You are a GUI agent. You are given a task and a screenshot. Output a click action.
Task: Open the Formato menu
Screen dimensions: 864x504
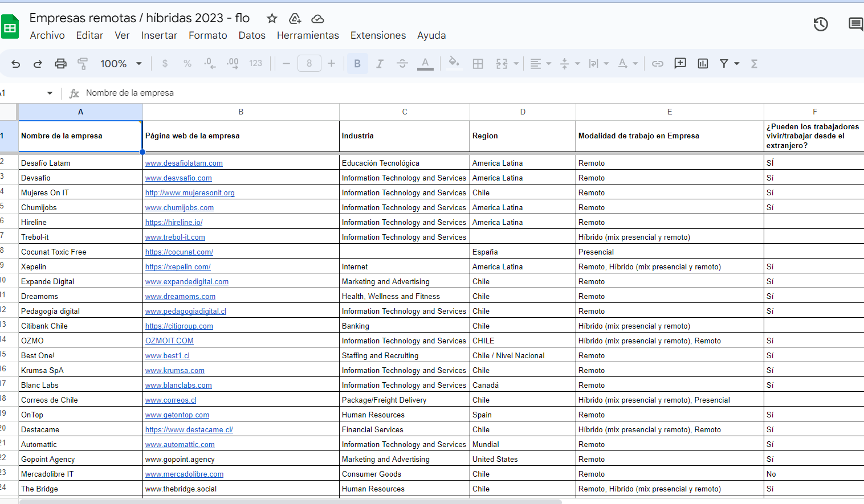tap(208, 35)
